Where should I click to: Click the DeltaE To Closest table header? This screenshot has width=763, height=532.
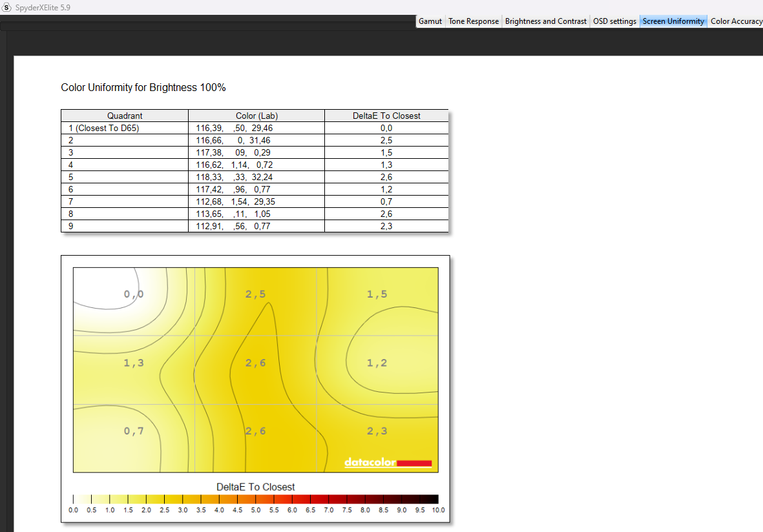386,116
